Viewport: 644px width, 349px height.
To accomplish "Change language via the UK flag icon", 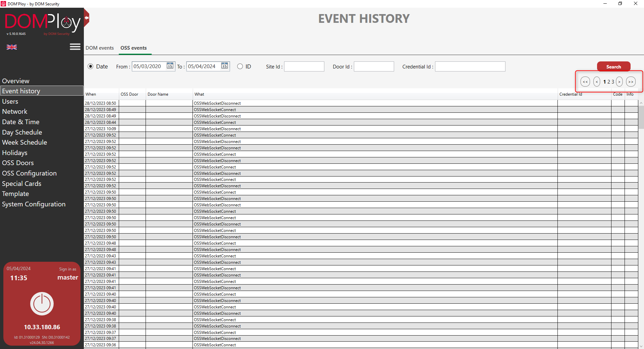I will [x=12, y=47].
